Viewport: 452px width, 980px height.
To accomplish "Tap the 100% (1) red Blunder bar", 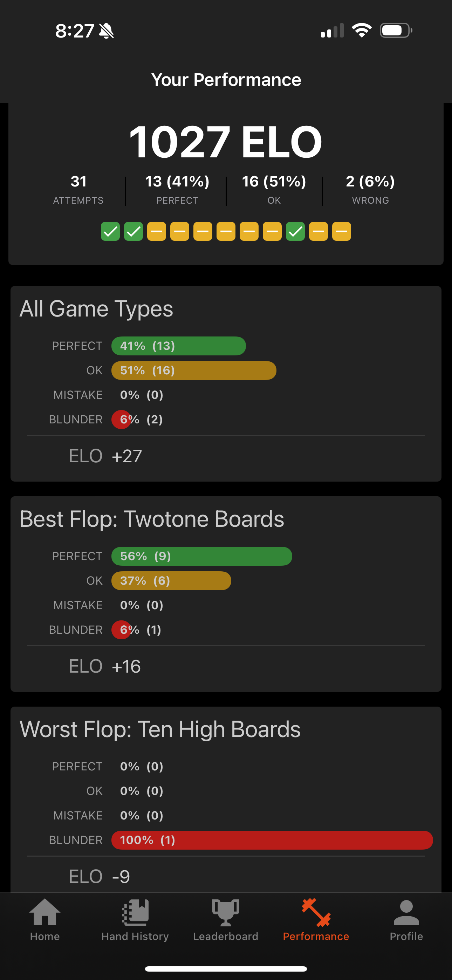I will (272, 840).
